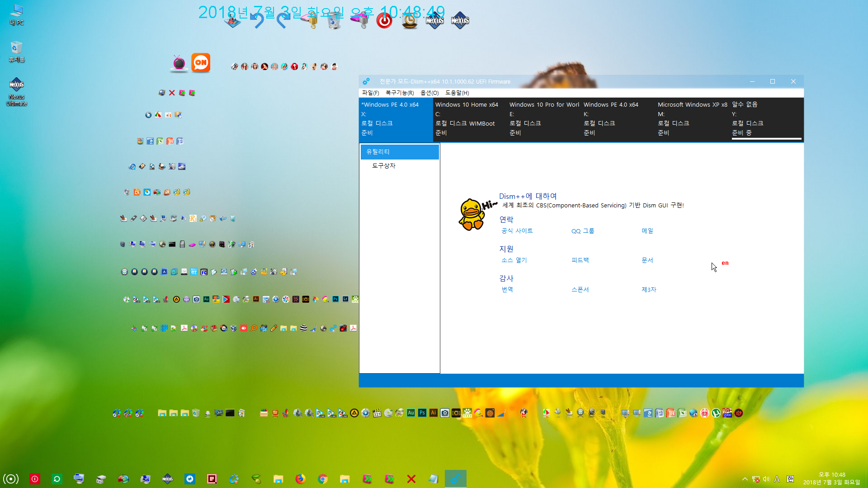Click the rightmost Nexus icon in the top dock
Viewport: 868px width, 488px height.
460,20
